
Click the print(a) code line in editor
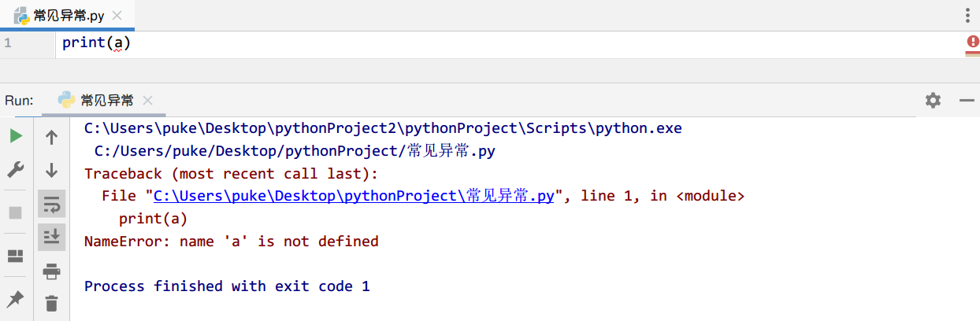point(97,43)
